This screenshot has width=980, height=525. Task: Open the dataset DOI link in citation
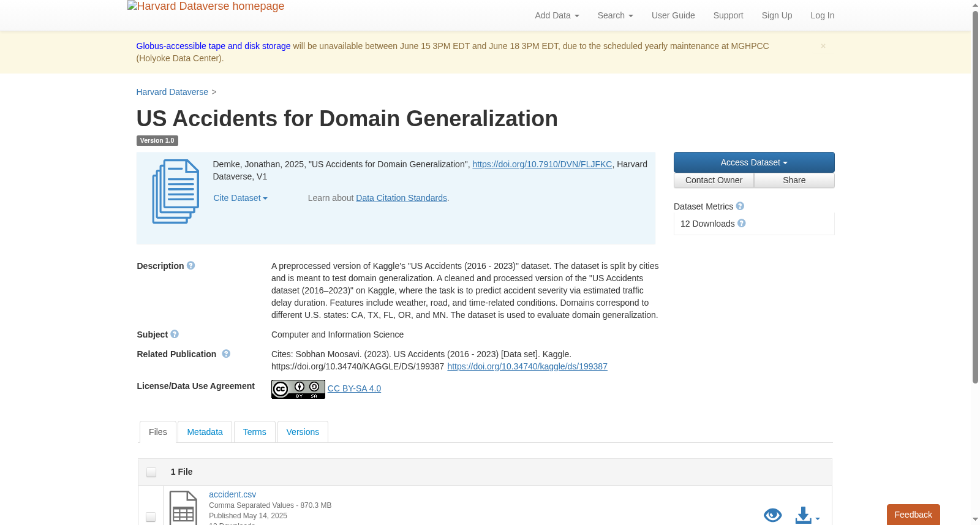(x=542, y=164)
